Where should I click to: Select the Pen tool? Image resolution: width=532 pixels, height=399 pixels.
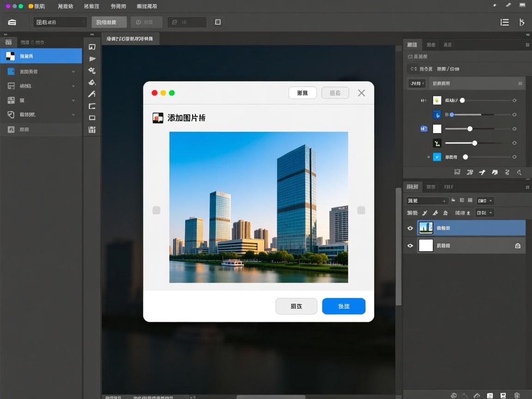pyautogui.click(x=92, y=94)
